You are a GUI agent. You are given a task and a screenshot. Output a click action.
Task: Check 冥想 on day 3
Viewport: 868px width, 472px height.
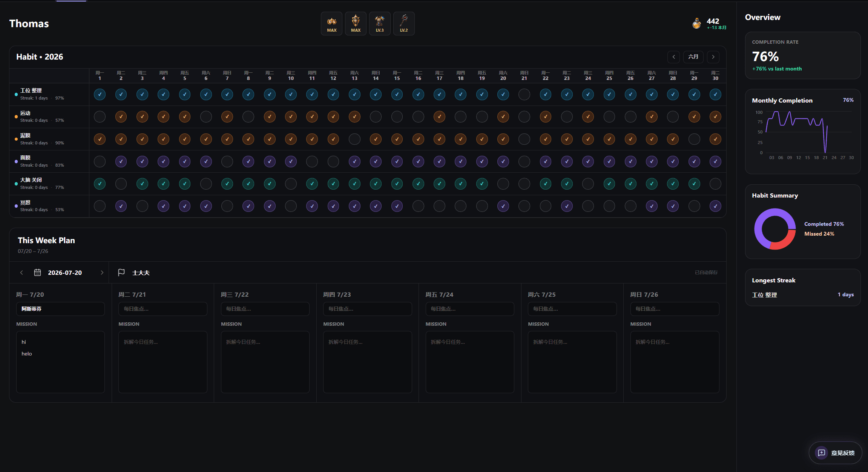pyautogui.click(x=142, y=206)
